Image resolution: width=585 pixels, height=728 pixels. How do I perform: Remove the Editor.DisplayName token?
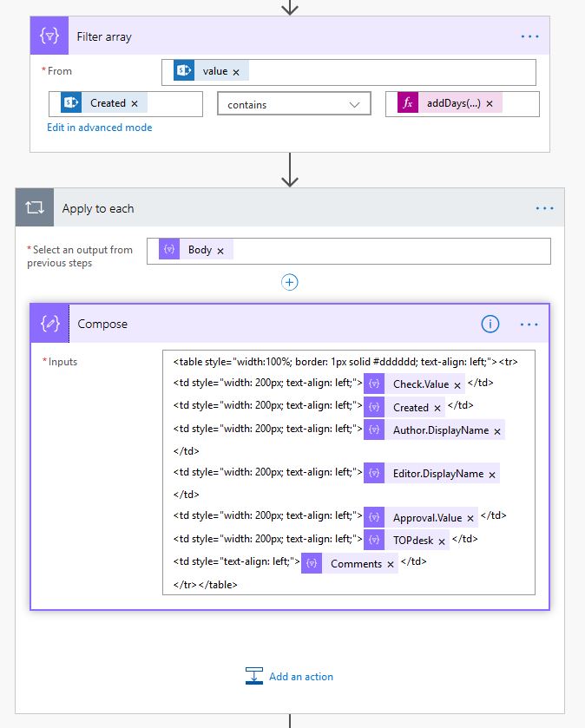point(492,475)
